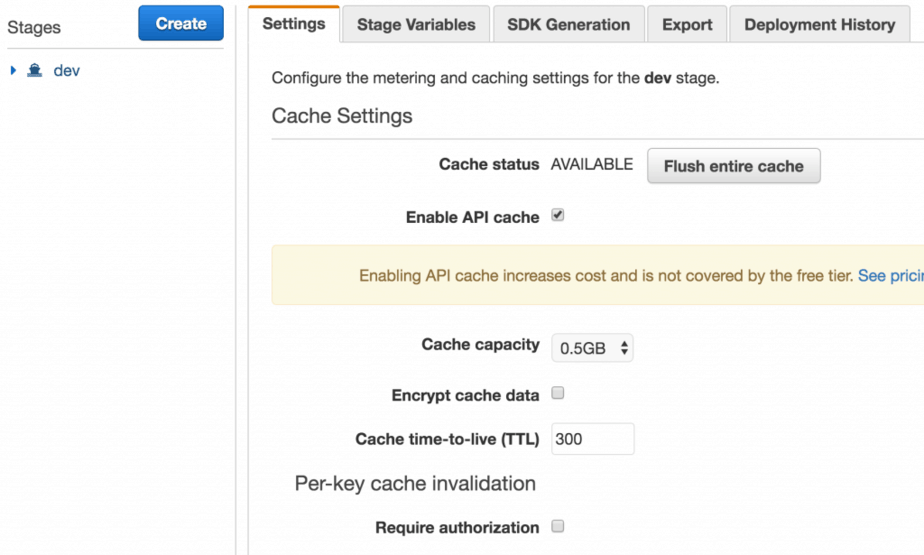Expand the dev stage tree arrow
The image size is (924, 555).
coord(13,71)
